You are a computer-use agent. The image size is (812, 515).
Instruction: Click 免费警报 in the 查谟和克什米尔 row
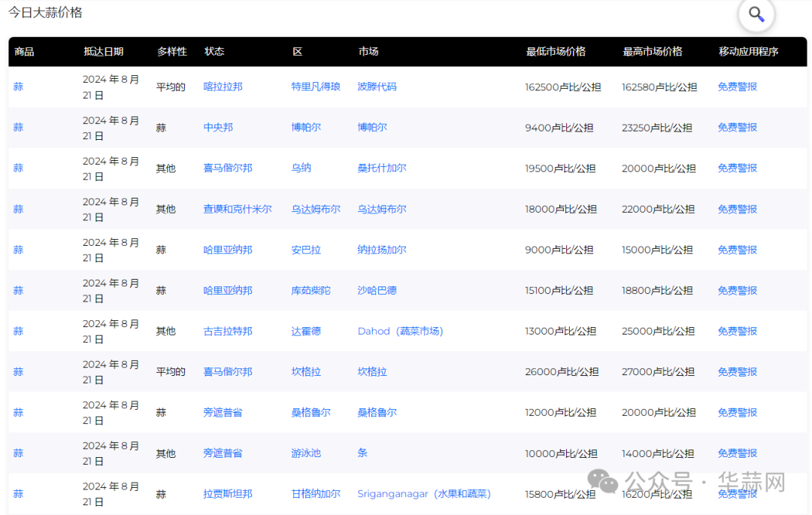coord(738,209)
